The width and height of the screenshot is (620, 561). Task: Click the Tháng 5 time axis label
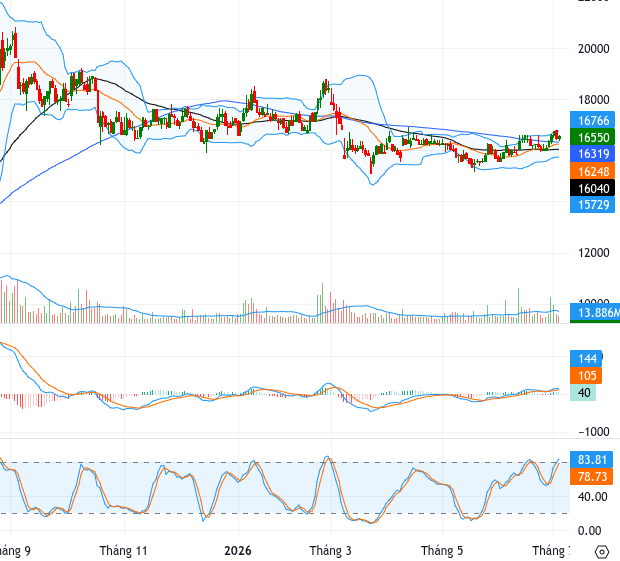(x=442, y=551)
